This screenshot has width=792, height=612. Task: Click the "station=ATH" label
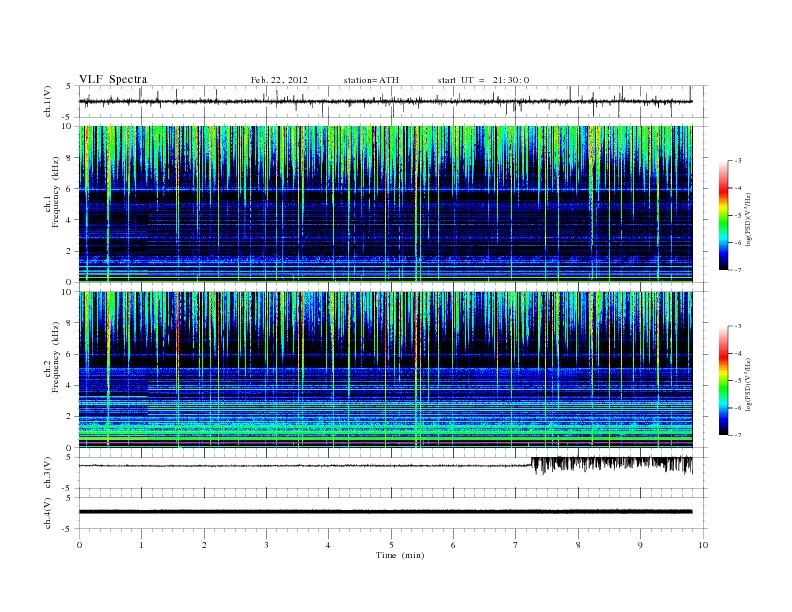coord(371,80)
